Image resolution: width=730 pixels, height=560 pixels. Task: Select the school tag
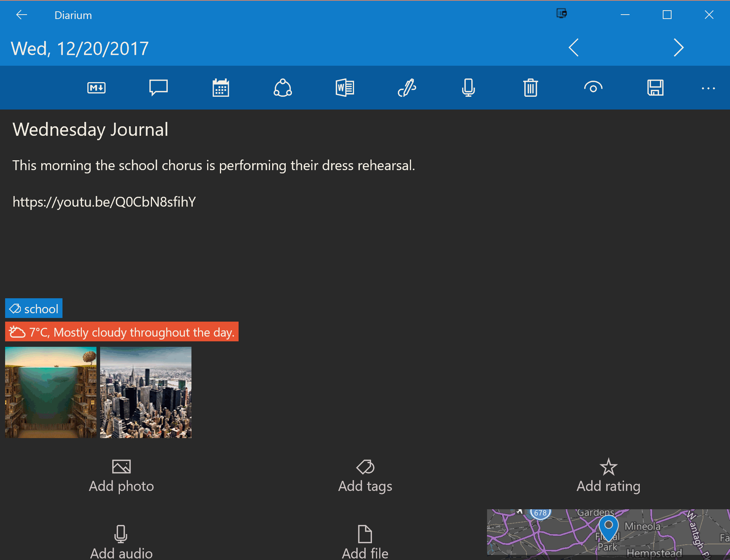tap(34, 308)
